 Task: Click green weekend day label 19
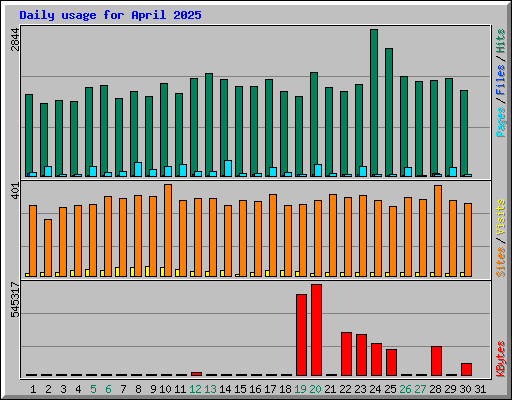300,389
